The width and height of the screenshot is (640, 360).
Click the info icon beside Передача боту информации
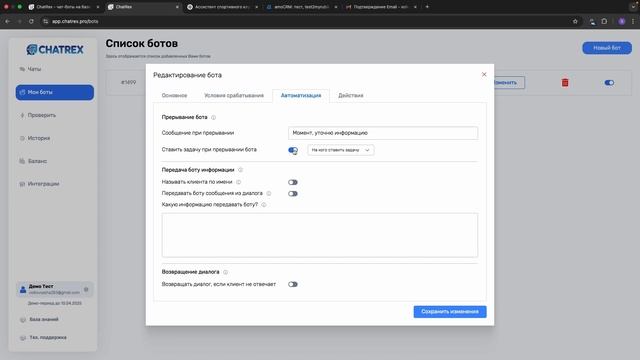point(240,170)
